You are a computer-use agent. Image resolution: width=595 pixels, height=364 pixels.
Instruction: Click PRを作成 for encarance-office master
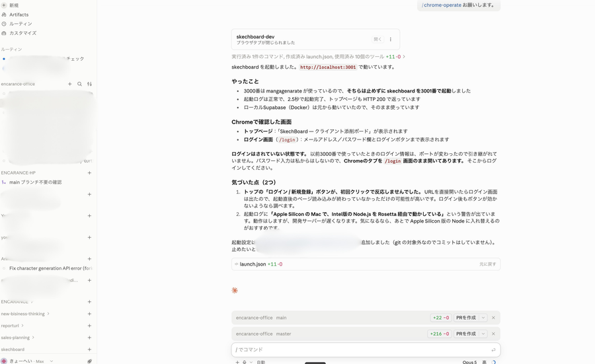coord(466,334)
